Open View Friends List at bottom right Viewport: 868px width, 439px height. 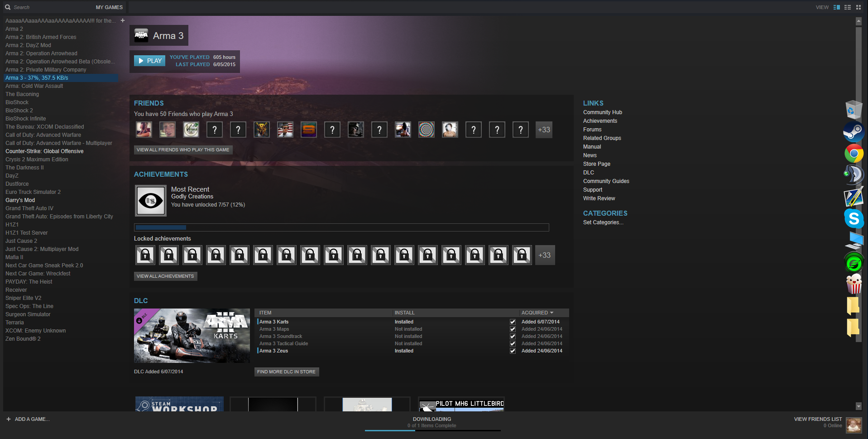point(818,419)
